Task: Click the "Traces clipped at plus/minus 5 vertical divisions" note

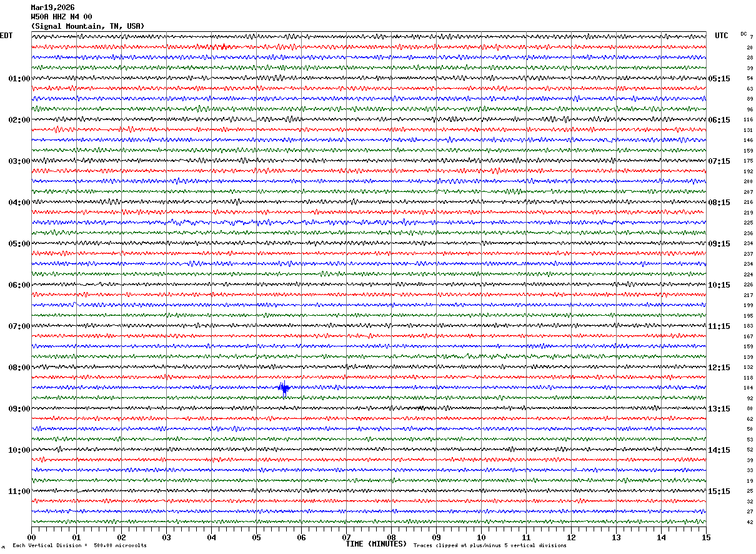Action: (490, 546)
